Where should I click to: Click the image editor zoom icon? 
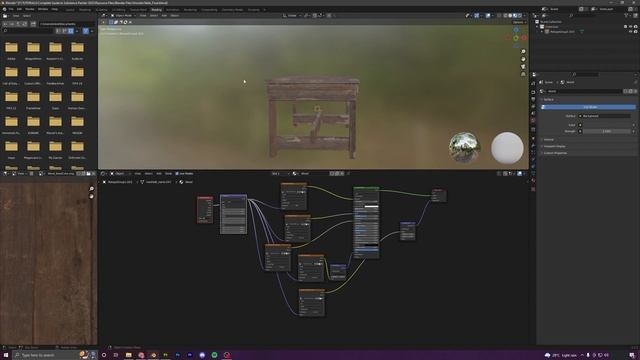click(91, 189)
